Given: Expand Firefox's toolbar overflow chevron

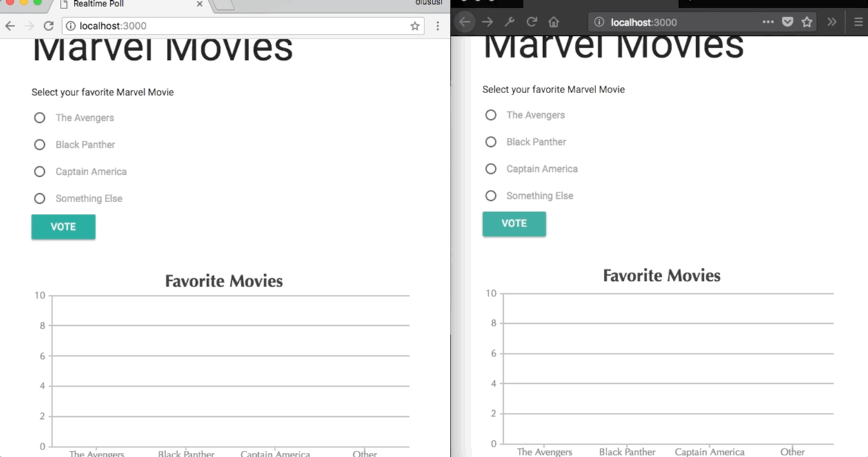Looking at the screenshot, I should tap(832, 22).
